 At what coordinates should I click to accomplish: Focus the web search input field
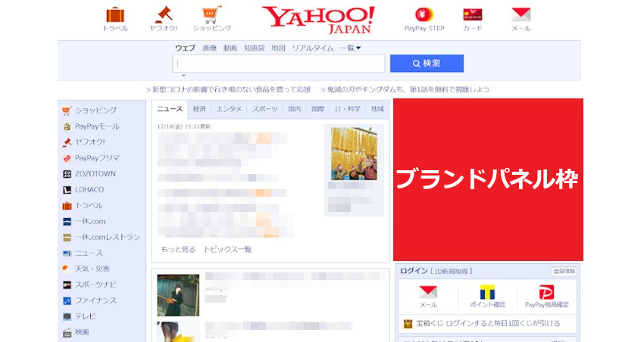click(279, 64)
